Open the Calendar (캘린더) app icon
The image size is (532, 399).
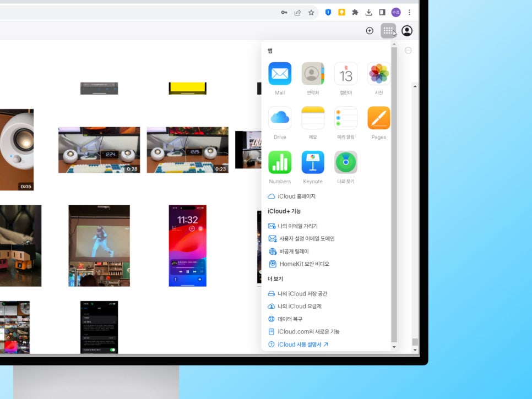[346, 74]
